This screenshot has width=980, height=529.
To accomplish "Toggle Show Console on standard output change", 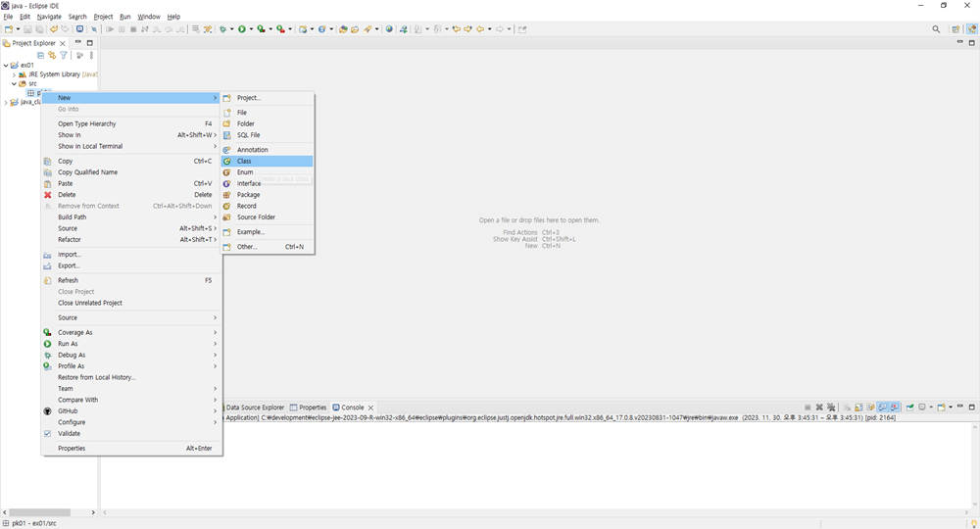I will 883,408.
